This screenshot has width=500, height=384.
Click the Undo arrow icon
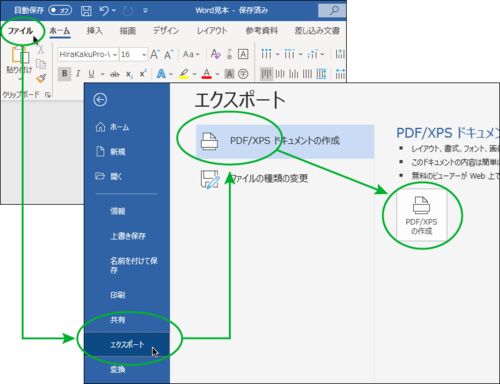coord(104,11)
